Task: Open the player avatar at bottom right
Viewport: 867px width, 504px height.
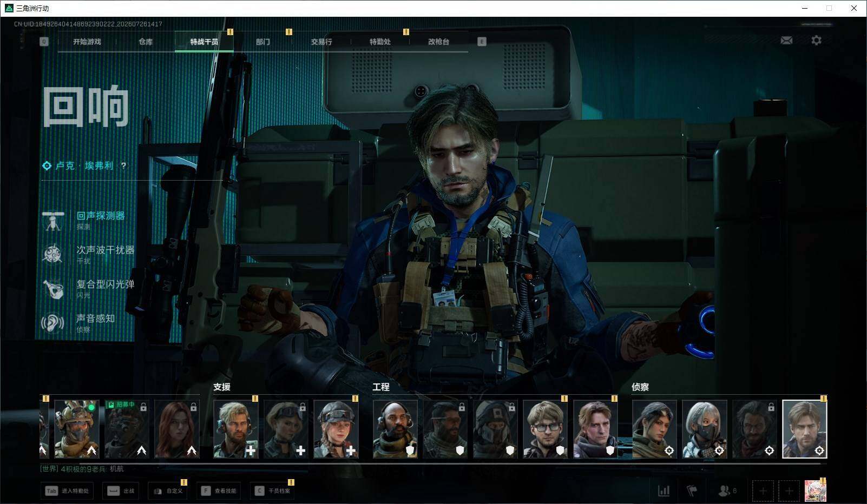Action: pos(815,491)
